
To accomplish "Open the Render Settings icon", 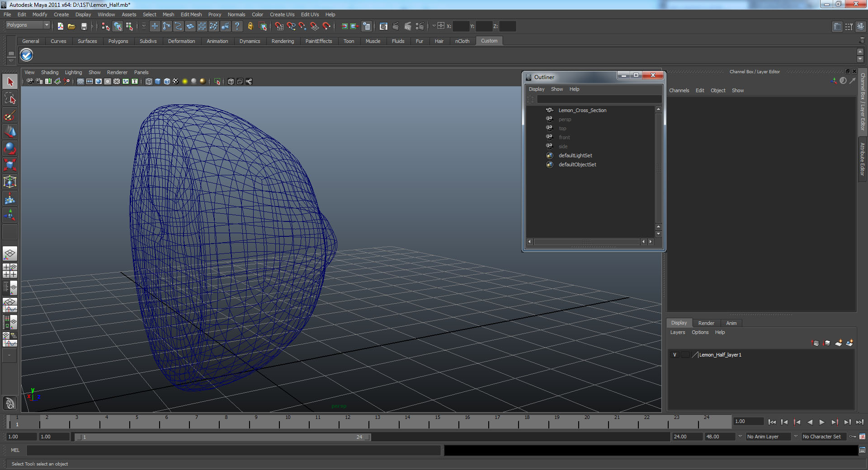I will (420, 26).
